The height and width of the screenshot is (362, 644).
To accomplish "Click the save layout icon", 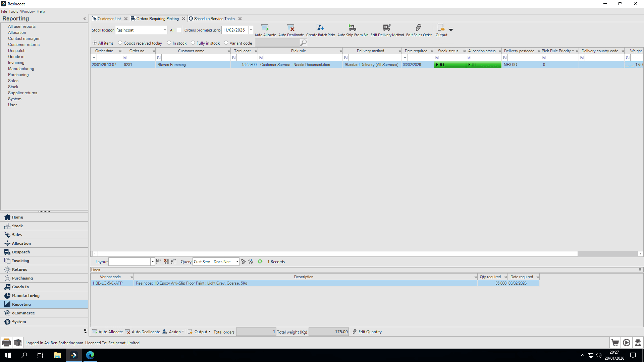I will 159,261.
